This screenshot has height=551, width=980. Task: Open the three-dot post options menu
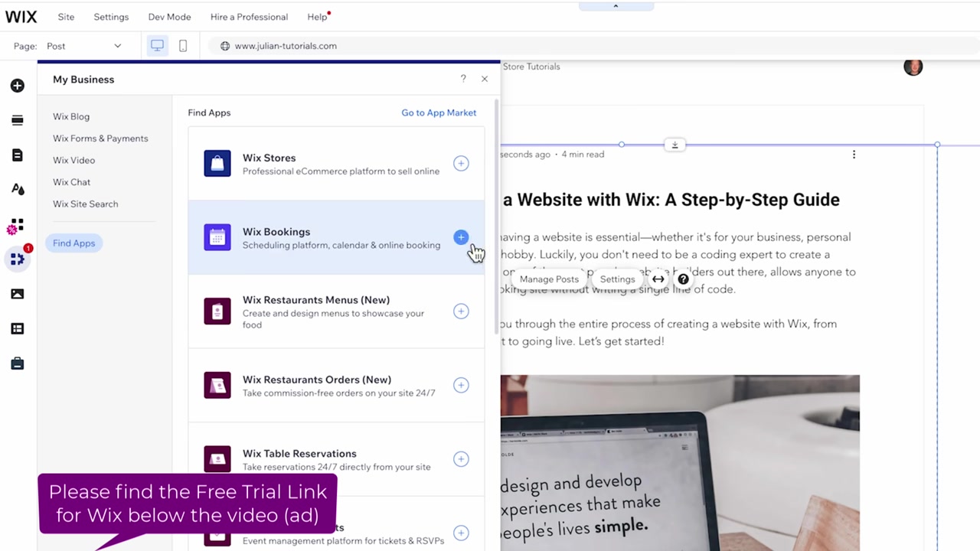(x=854, y=154)
